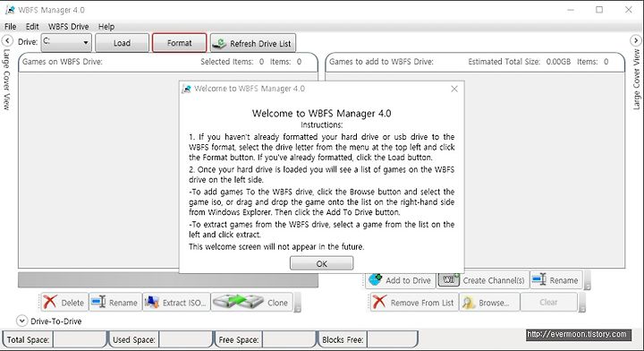Image resolution: width=644 pixels, height=351 pixels.
Task: Click the Create Channel(s) button
Action: tap(483, 280)
